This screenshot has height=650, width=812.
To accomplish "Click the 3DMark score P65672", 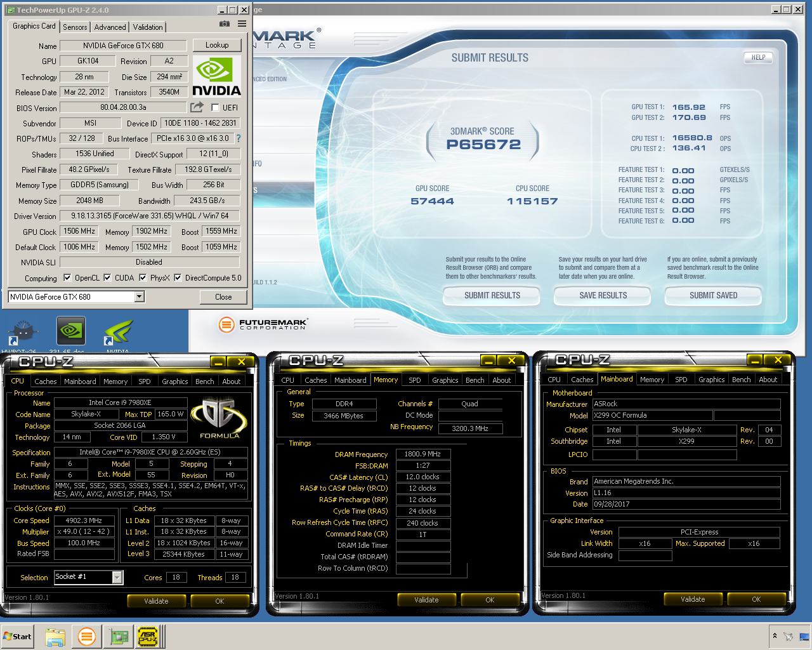I will [483, 144].
